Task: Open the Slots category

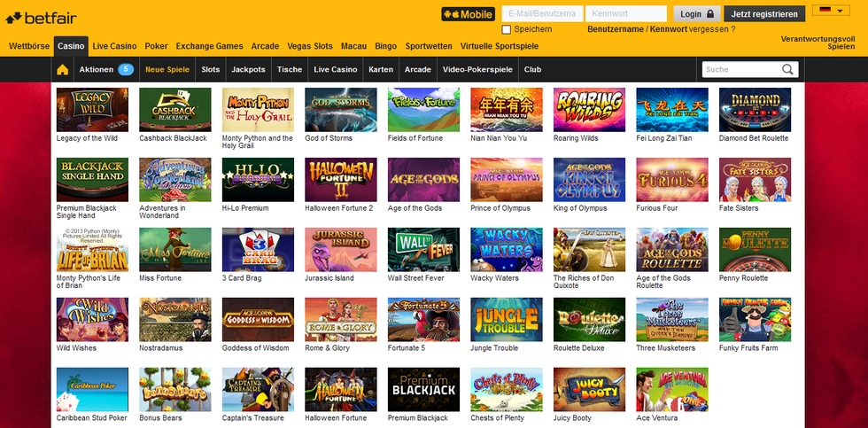Action: coord(211,70)
